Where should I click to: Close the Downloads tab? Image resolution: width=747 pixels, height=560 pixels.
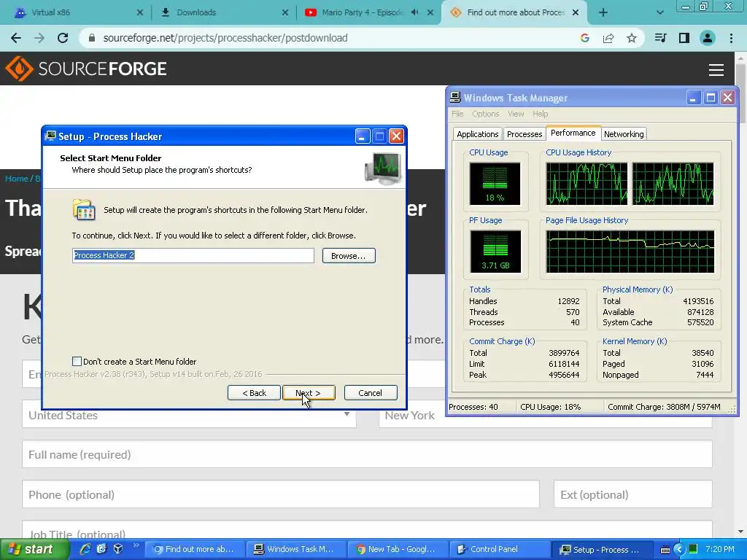pyautogui.click(x=285, y=12)
